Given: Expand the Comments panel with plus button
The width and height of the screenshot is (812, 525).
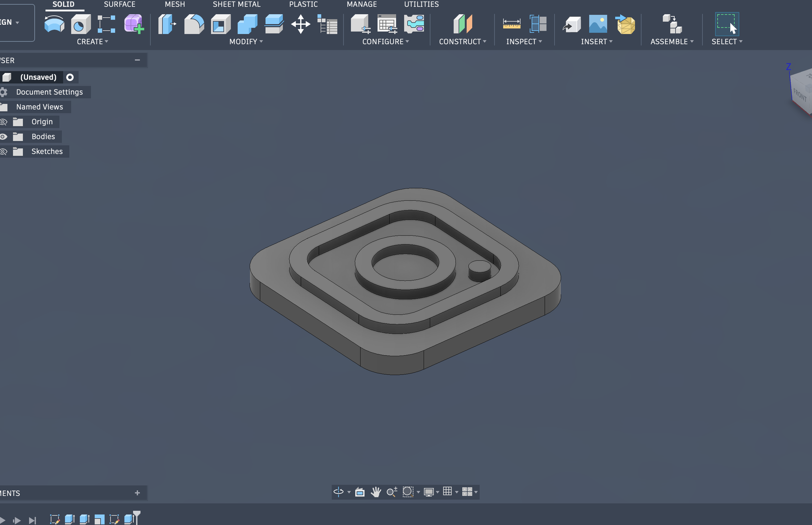Looking at the screenshot, I should (137, 493).
